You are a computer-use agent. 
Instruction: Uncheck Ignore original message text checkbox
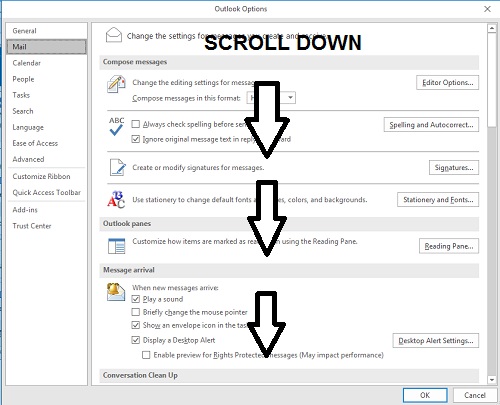point(135,139)
